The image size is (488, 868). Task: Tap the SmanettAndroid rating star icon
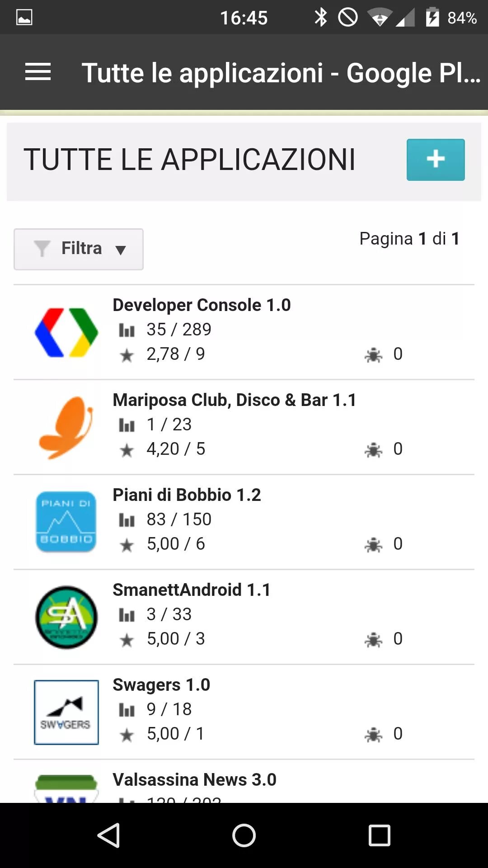(x=127, y=640)
